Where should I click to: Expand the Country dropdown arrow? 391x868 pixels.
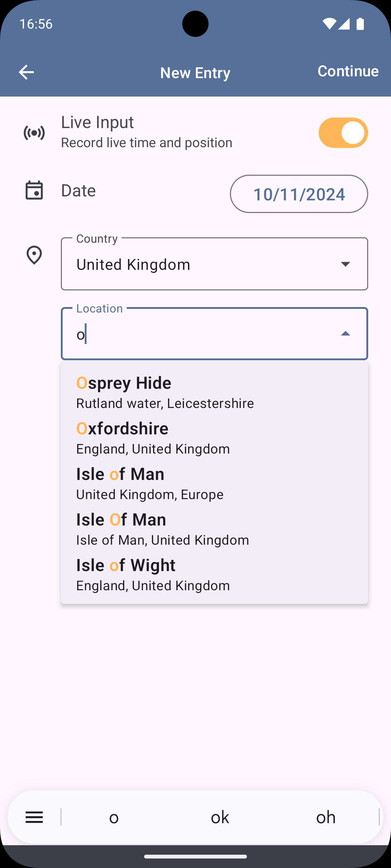click(345, 264)
